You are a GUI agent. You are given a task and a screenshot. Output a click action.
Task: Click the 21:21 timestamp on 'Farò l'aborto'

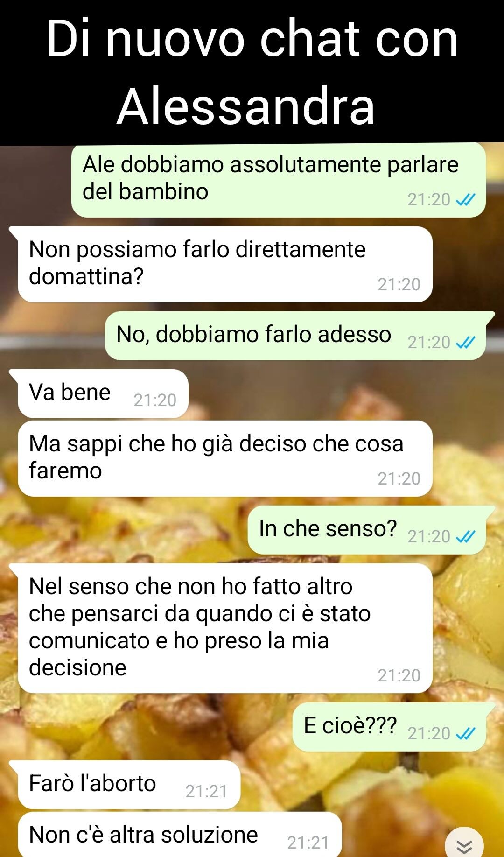206,791
